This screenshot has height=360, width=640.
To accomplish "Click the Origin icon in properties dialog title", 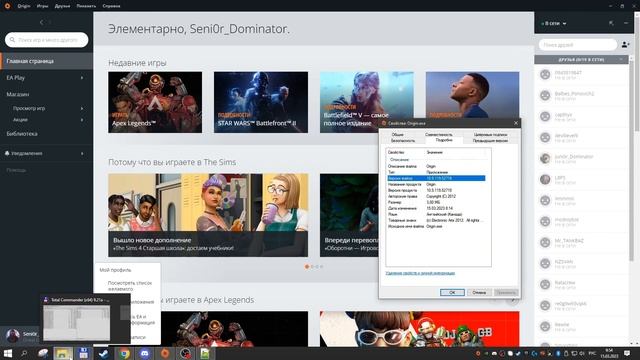I will coord(384,123).
